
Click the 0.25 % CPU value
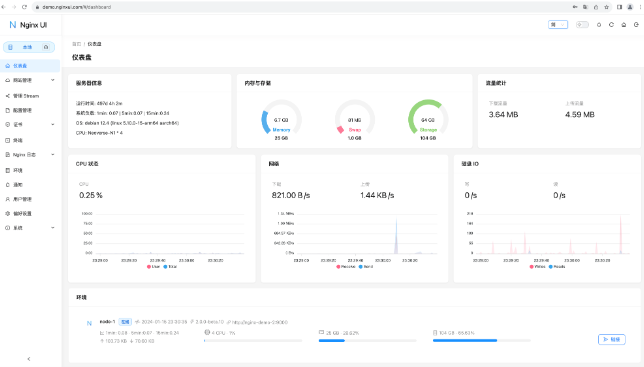pos(91,195)
